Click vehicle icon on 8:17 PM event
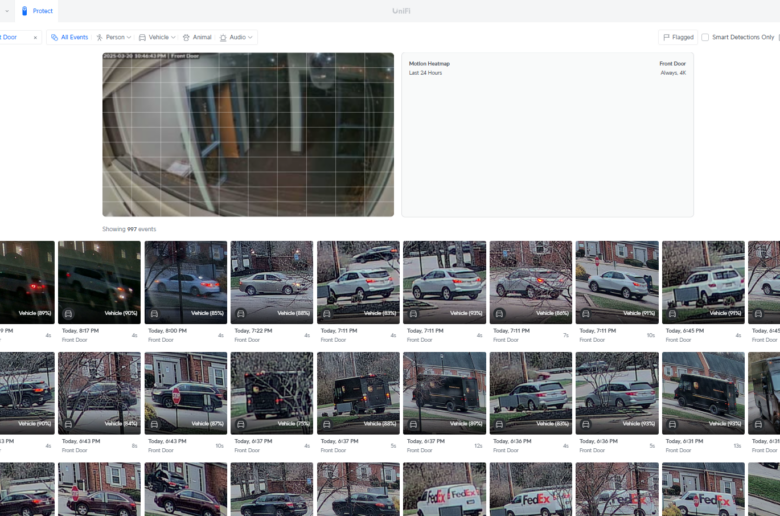This screenshot has width=780, height=516. 68,313
